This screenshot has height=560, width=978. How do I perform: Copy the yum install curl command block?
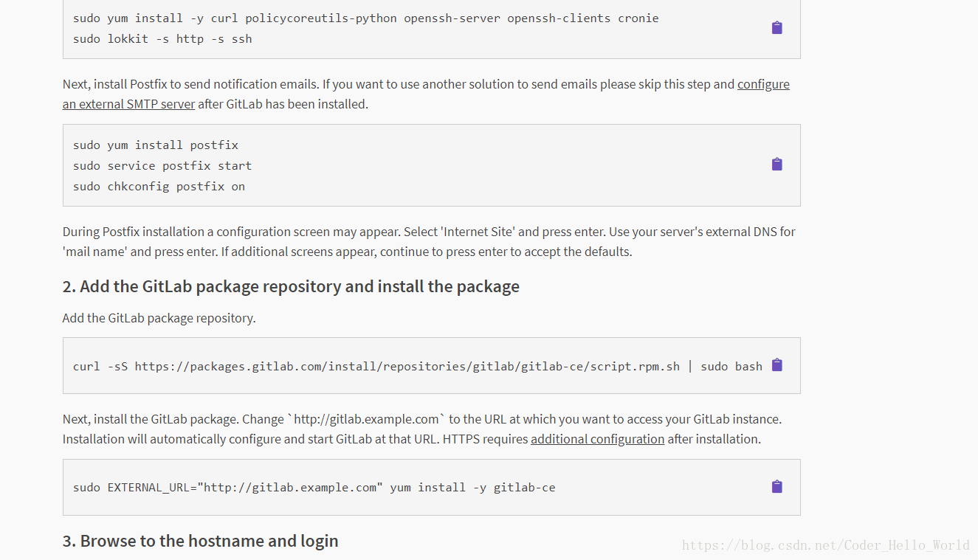(776, 28)
